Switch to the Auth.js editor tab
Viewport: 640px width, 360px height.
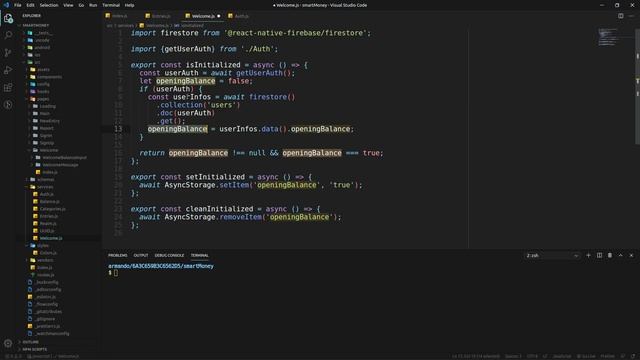coord(242,16)
